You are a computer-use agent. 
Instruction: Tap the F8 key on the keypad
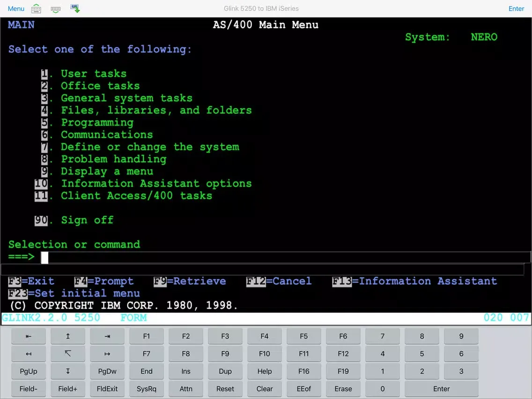coord(186,354)
